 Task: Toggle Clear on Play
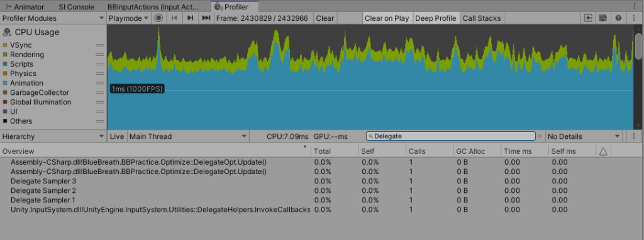[387, 18]
